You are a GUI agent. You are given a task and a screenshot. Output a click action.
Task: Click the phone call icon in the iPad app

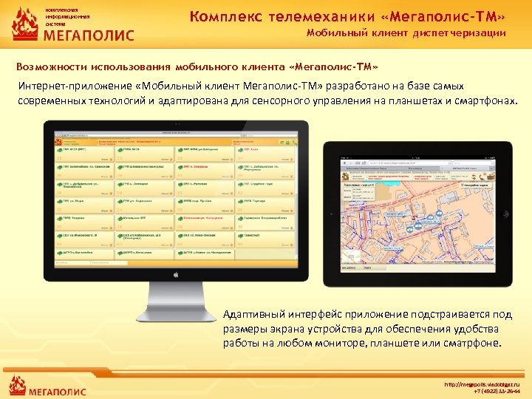coord(482,177)
